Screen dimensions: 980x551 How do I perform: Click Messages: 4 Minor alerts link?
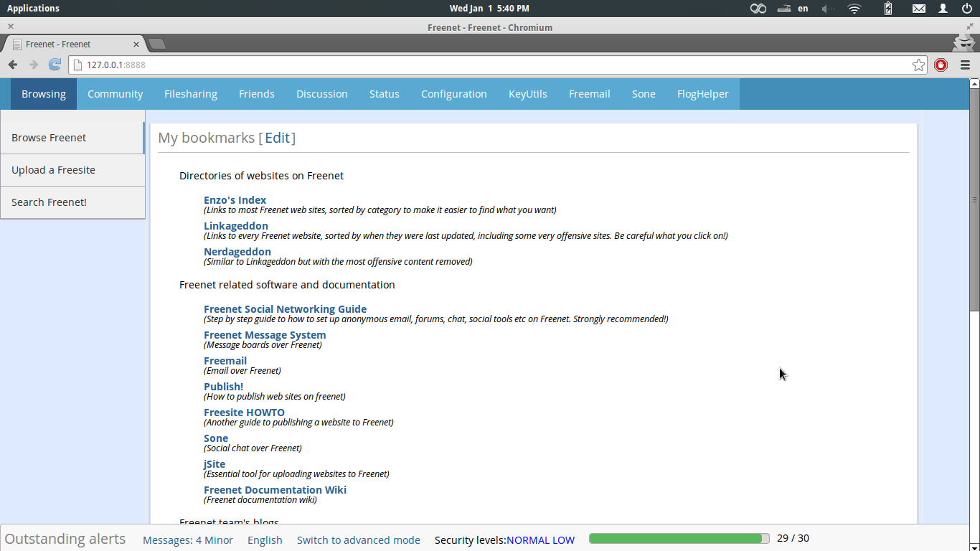pyautogui.click(x=188, y=540)
